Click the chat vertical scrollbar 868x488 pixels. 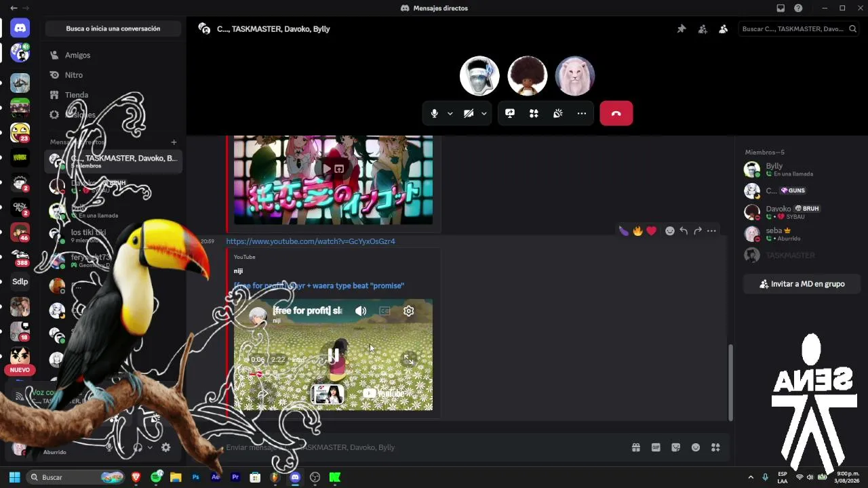(730, 383)
